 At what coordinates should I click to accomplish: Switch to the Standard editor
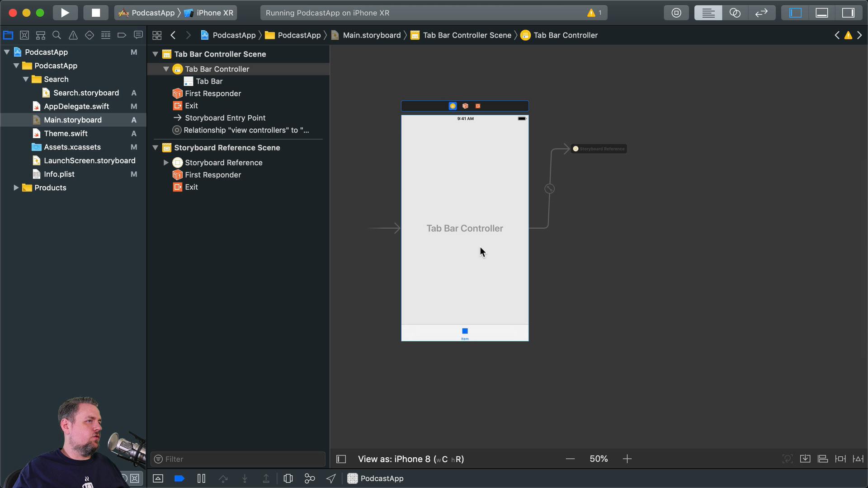pos(708,13)
